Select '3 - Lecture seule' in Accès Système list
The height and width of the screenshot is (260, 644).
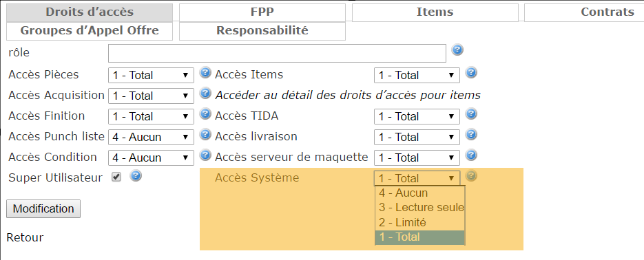point(419,208)
